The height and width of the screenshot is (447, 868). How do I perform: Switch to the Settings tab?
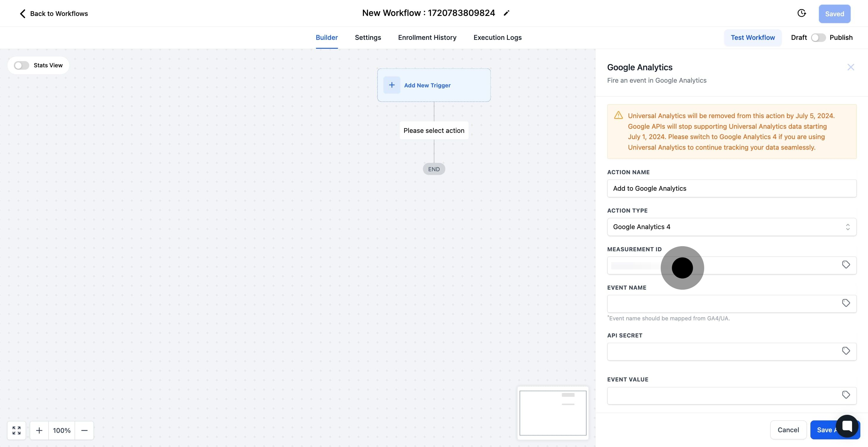[x=368, y=37]
